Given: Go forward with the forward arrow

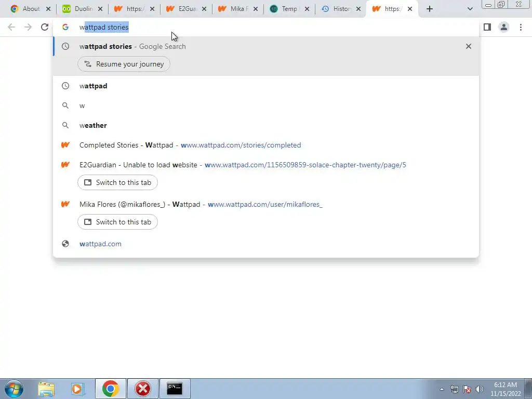Looking at the screenshot, I should pyautogui.click(x=28, y=27).
